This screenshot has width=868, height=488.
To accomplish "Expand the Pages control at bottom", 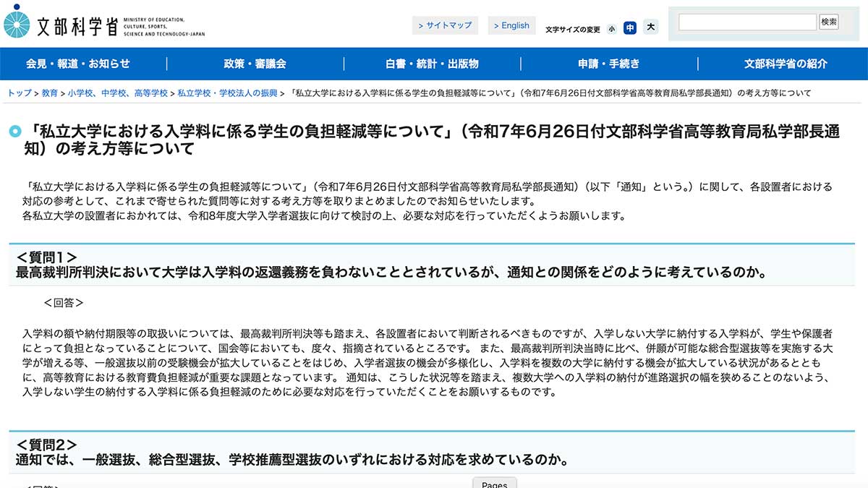I will (x=494, y=484).
